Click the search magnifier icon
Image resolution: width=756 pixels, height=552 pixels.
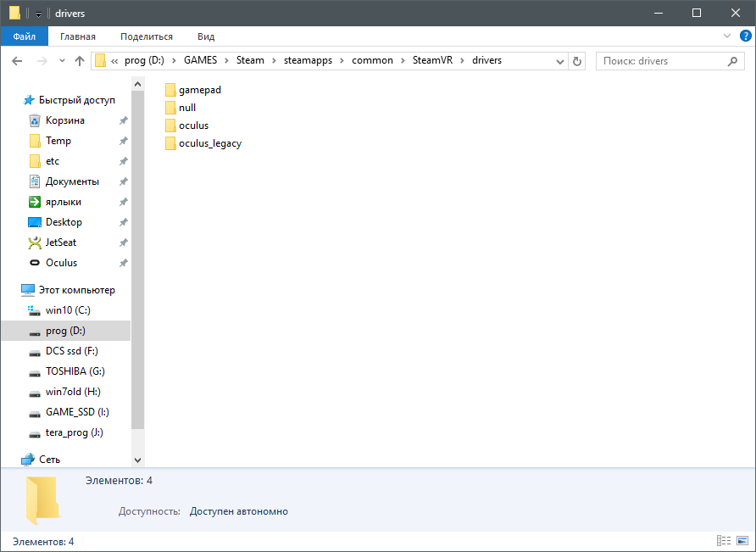click(732, 61)
